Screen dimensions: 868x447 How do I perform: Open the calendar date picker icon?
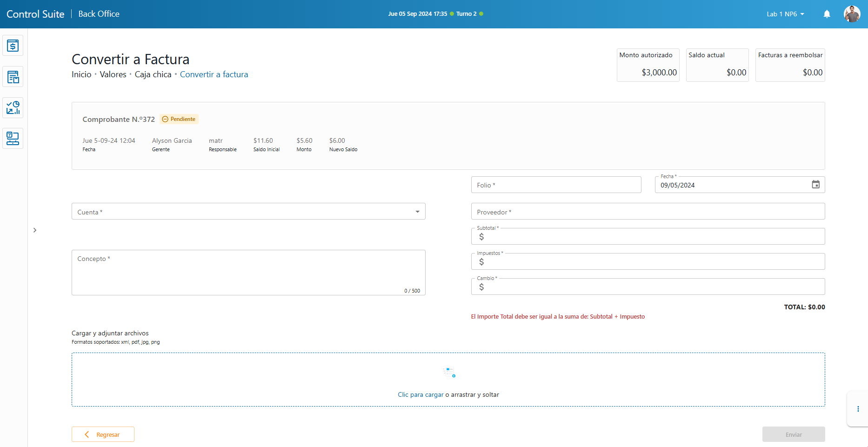(815, 185)
